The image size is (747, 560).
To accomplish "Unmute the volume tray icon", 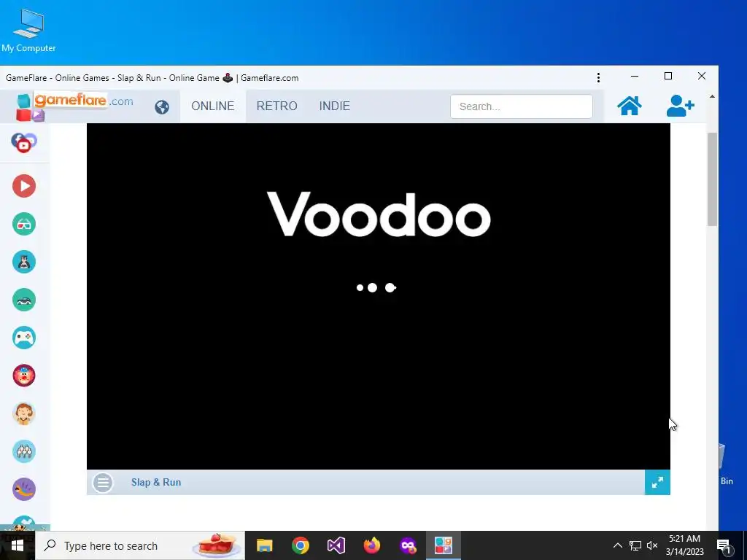I will 652,545.
